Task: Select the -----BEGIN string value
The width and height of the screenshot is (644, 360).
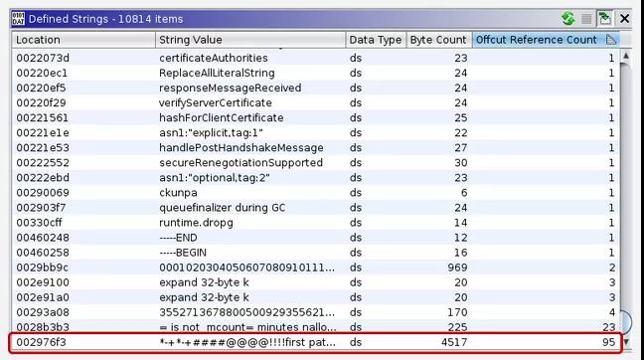Action: [x=183, y=253]
